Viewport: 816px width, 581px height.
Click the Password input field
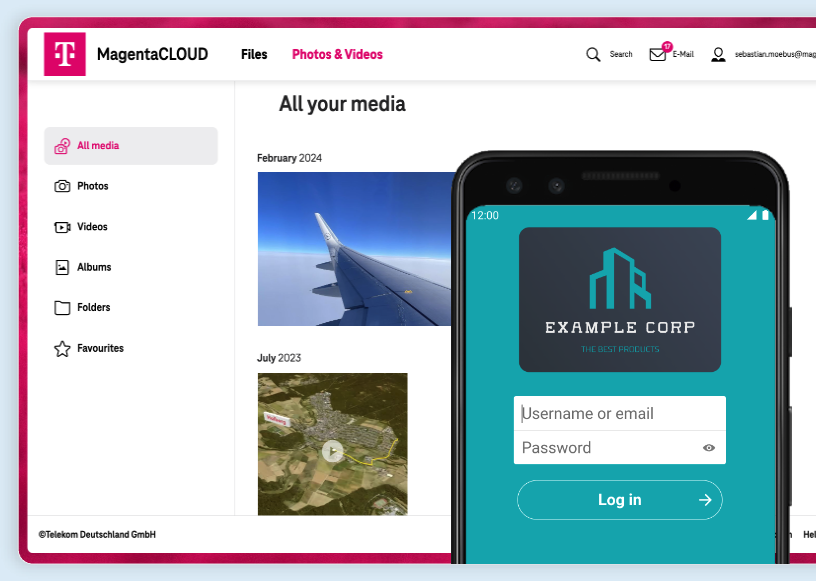click(619, 448)
